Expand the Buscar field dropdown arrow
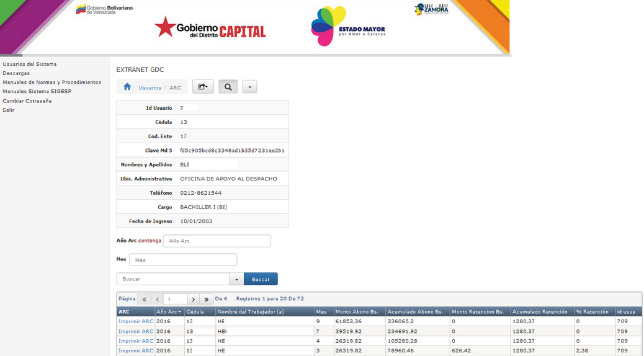Image resolution: width=644 pixels, height=356 pixels. [236, 279]
